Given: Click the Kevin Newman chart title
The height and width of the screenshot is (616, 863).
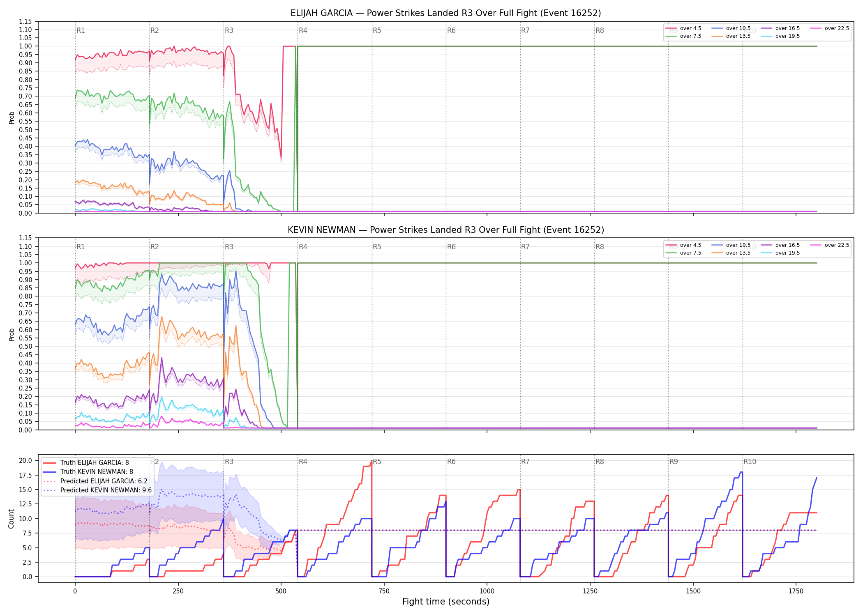Looking at the screenshot, I should coord(446,230).
